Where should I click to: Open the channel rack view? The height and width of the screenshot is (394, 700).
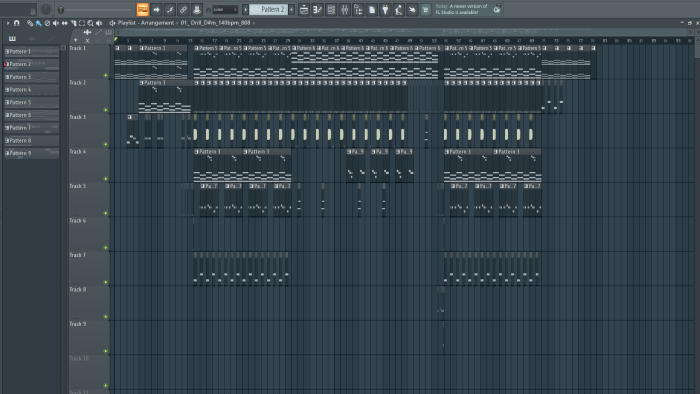point(331,9)
